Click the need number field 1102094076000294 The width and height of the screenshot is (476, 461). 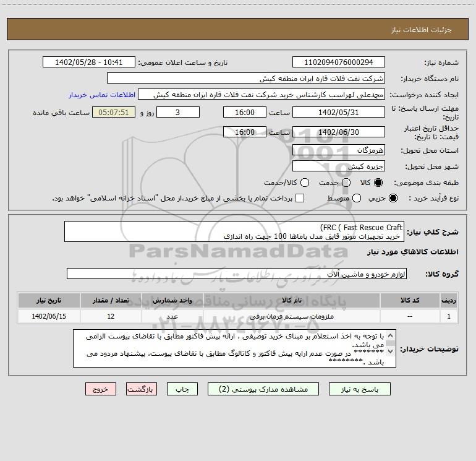click(339, 62)
